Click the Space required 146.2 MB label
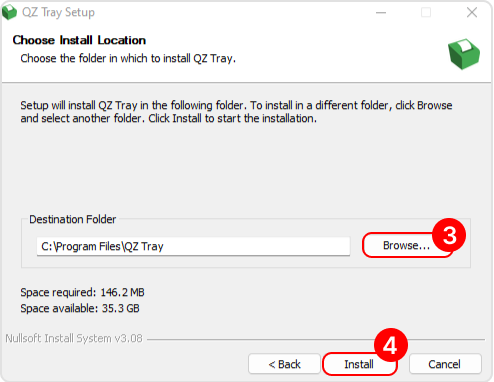This screenshot has height=382, width=494. click(82, 292)
